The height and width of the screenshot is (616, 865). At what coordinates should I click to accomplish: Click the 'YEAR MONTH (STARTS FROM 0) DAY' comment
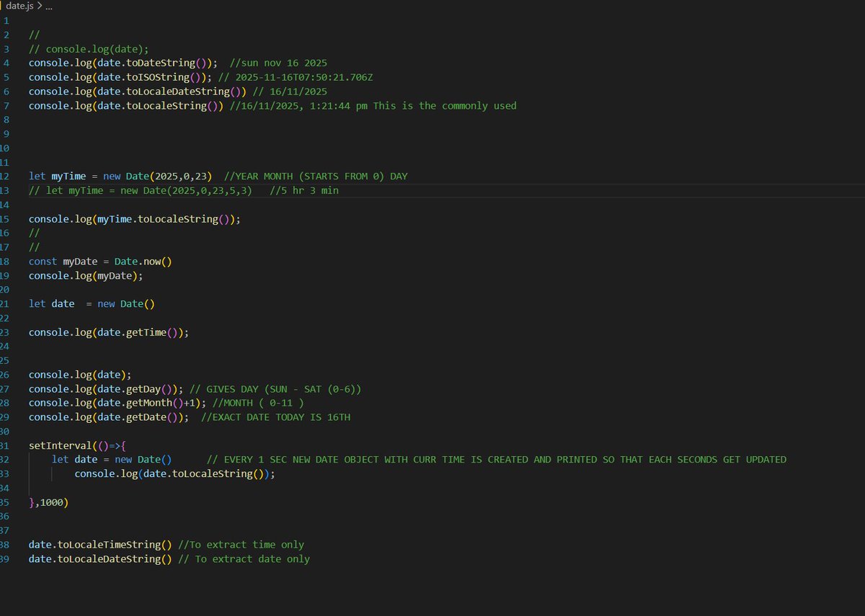pos(316,177)
